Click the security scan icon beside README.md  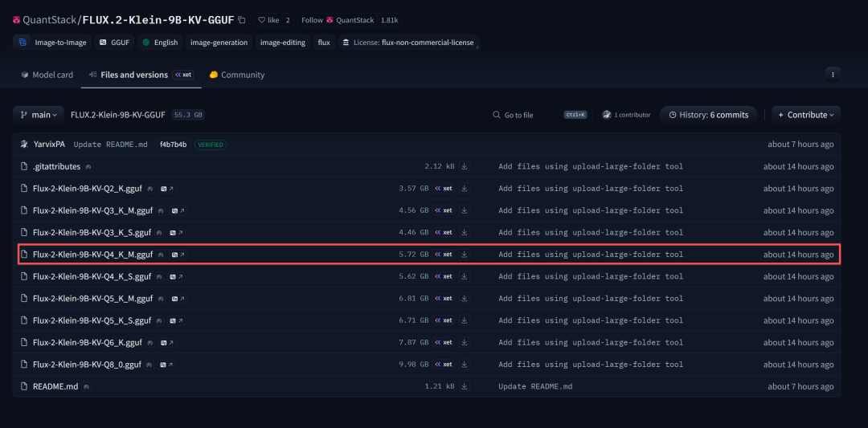tap(86, 386)
